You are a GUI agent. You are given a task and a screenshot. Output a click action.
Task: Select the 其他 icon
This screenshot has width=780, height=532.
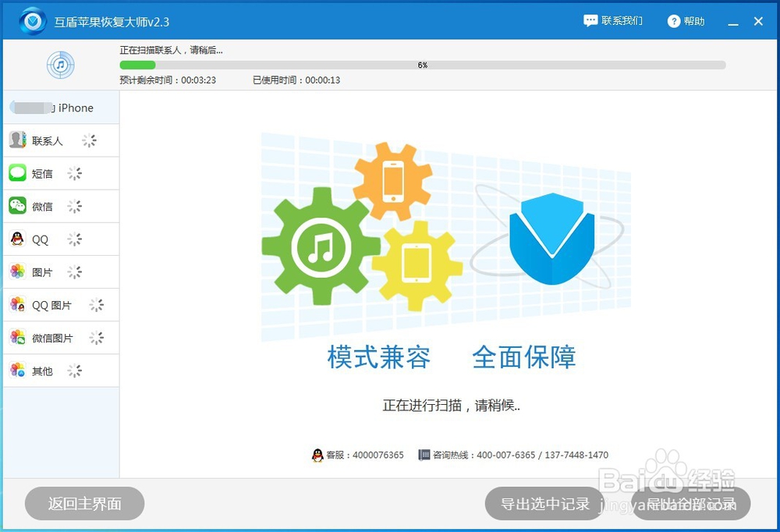17,371
